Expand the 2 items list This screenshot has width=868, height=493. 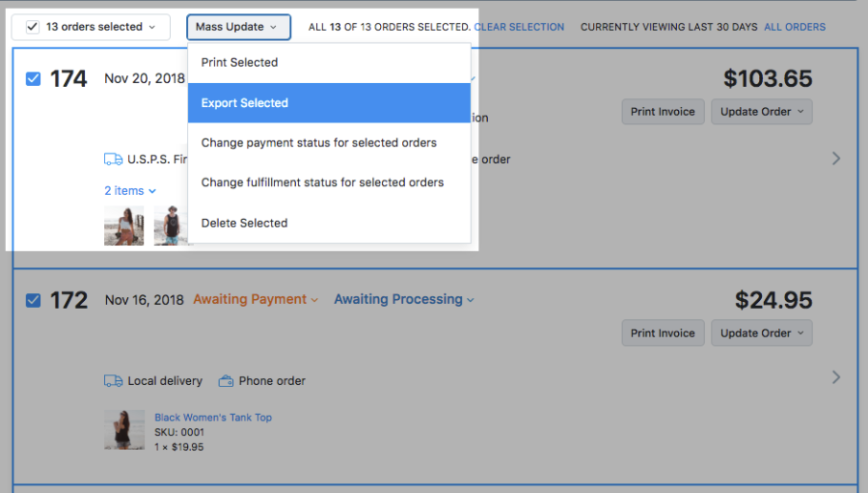pyautogui.click(x=129, y=191)
